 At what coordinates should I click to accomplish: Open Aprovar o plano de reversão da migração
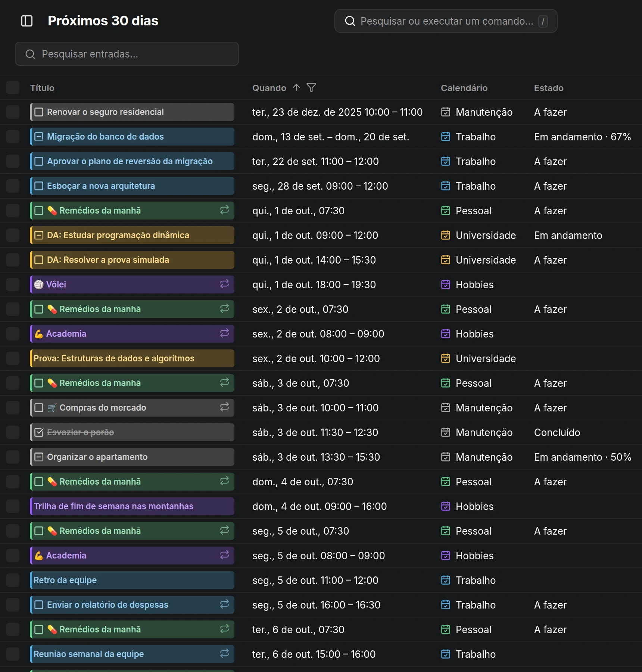tap(132, 161)
